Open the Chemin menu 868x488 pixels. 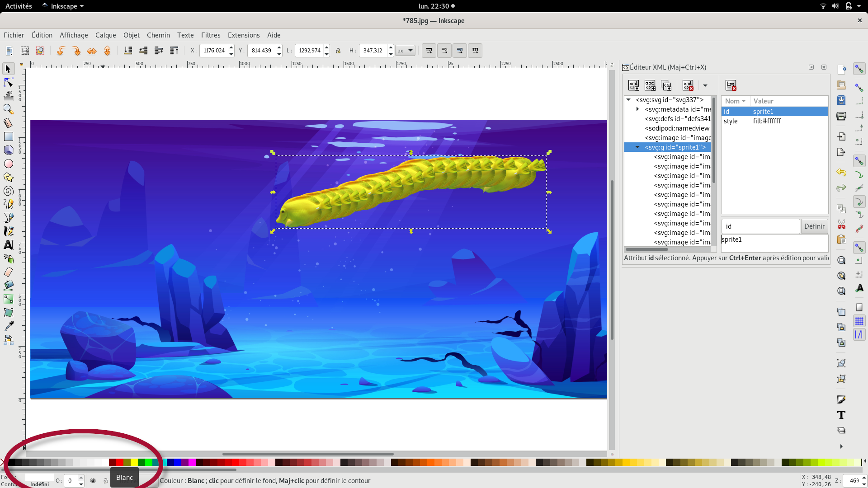(158, 35)
